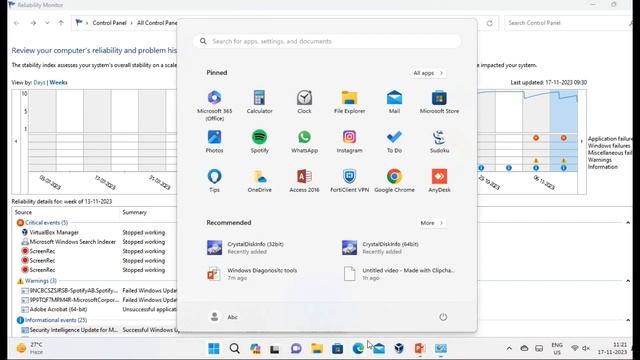Go up one level in Control Panel
Image resolution: width=640 pixels, height=360 pixels.
tap(61, 23)
